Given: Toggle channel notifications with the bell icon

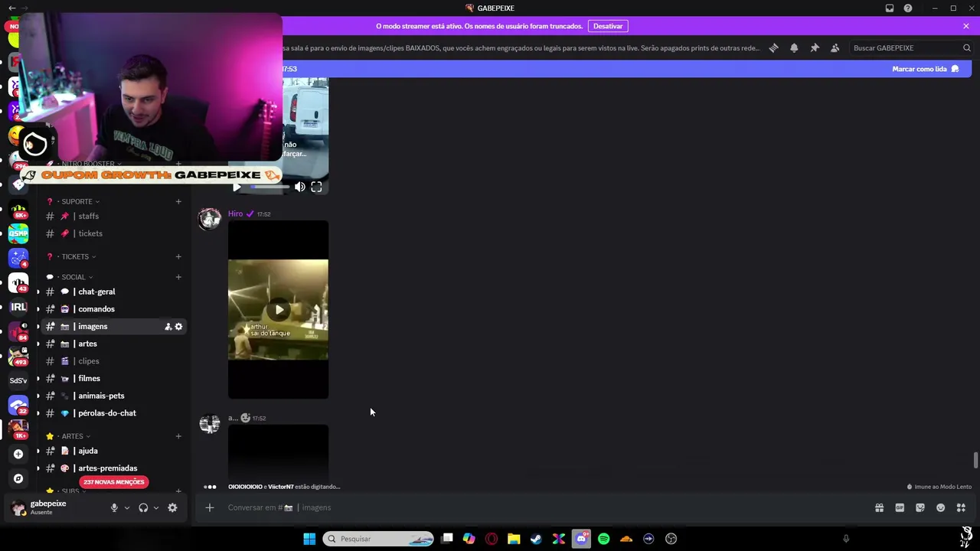Looking at the screenshot, I should point(794,47).
